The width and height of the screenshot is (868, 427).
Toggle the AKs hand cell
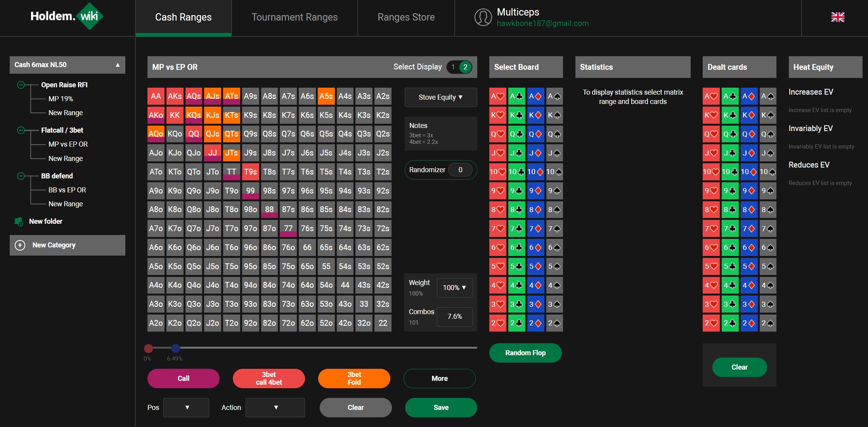click(175, 96)
